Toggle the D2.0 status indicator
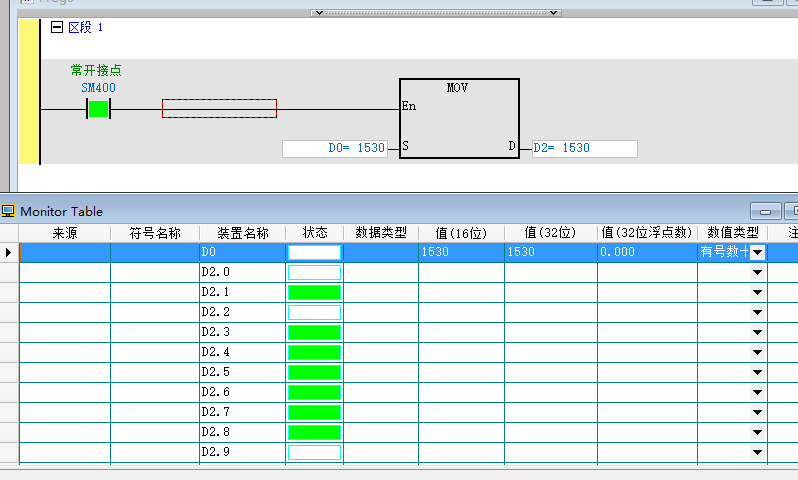The height and width of the screenshot is (480, 798). point(314,272)
